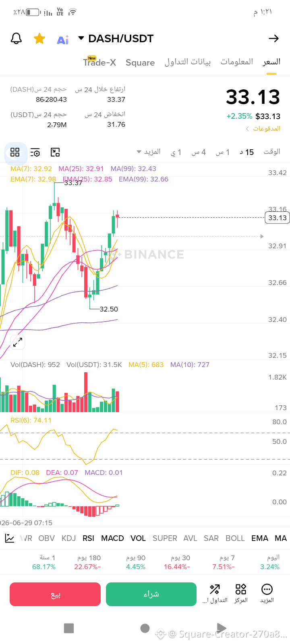The width and height of the screenshot is (290, 644).
Task: Toggle the WR indicator
Action: tap(27, 538)
